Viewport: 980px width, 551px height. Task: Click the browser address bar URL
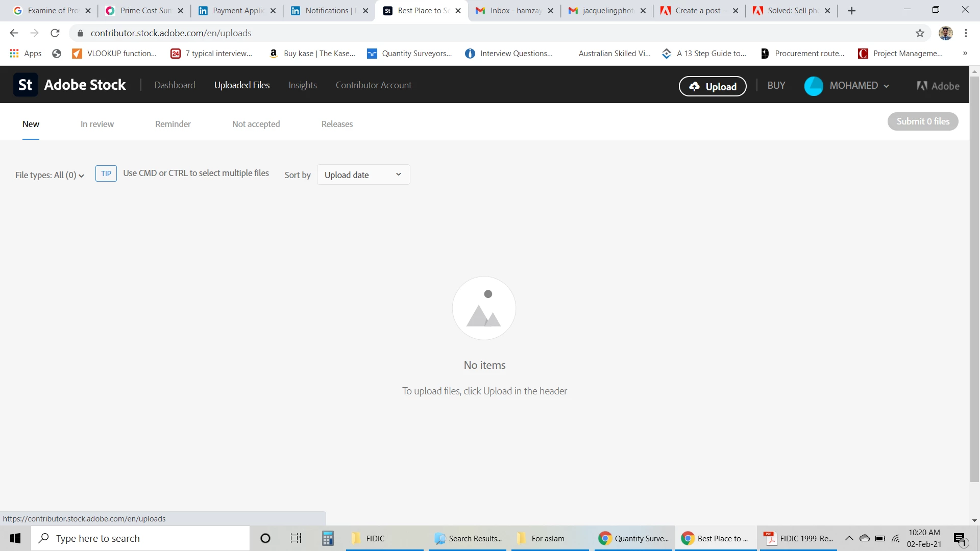tap(171, 33)
